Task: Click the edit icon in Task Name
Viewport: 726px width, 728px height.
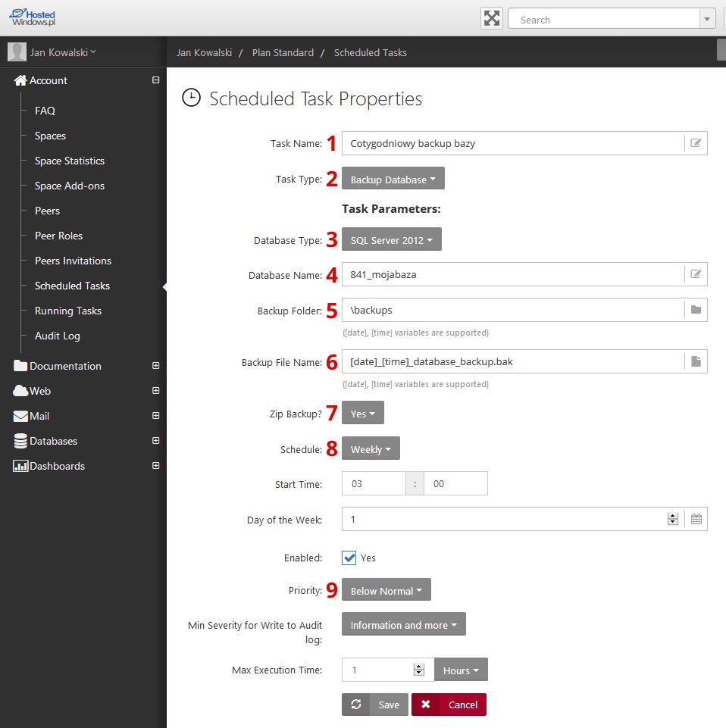Action: click(696, 143)
